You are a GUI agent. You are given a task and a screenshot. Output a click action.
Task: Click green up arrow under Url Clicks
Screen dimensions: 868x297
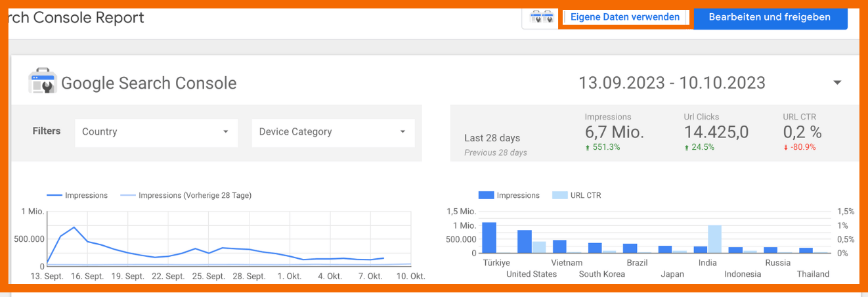coord(687,148)
